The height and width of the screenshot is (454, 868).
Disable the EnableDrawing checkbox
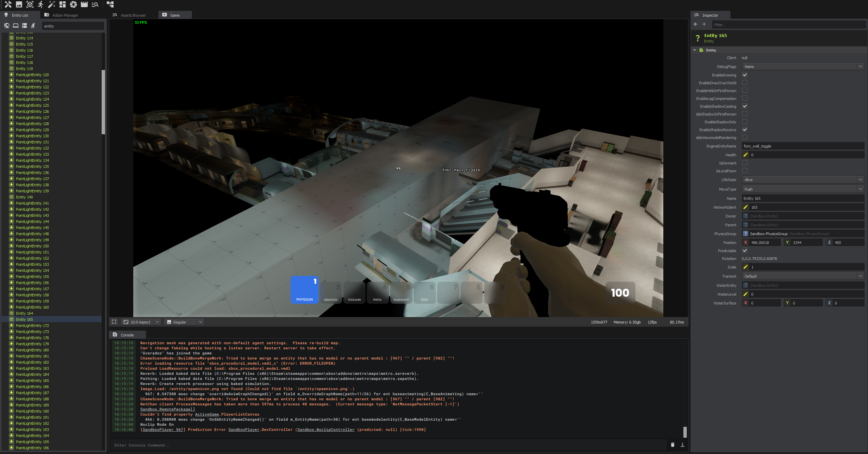(745, 75)
